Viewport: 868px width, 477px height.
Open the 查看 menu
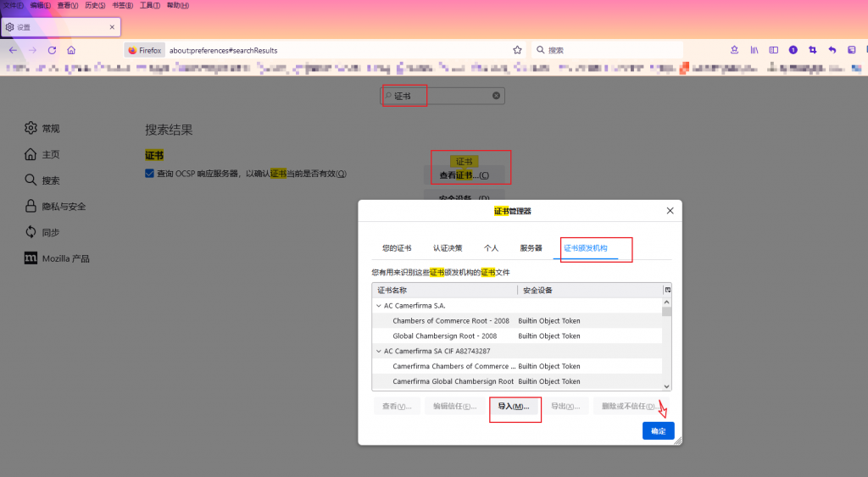(68, 6)
